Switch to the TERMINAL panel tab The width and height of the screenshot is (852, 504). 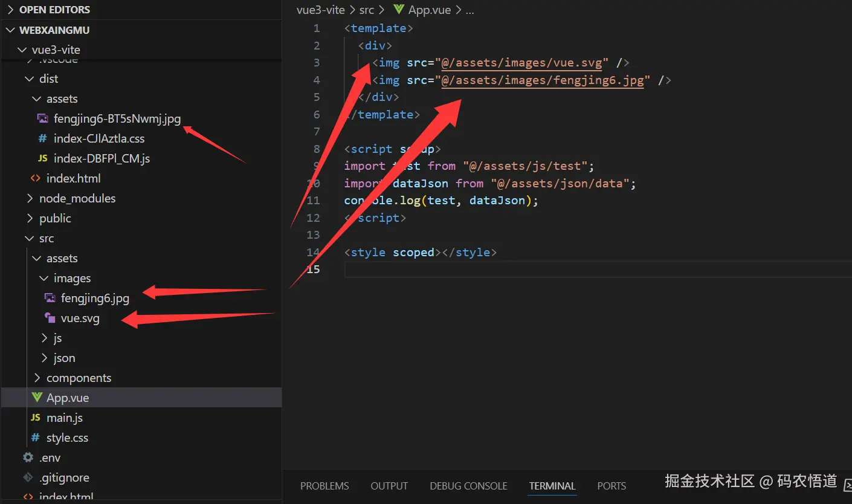pos(552,486)
